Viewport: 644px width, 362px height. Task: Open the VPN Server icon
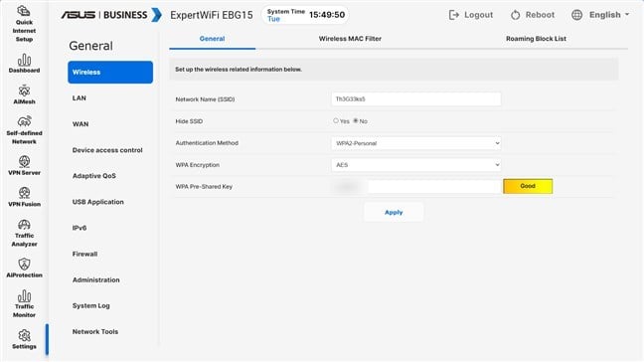coord(24,161)
